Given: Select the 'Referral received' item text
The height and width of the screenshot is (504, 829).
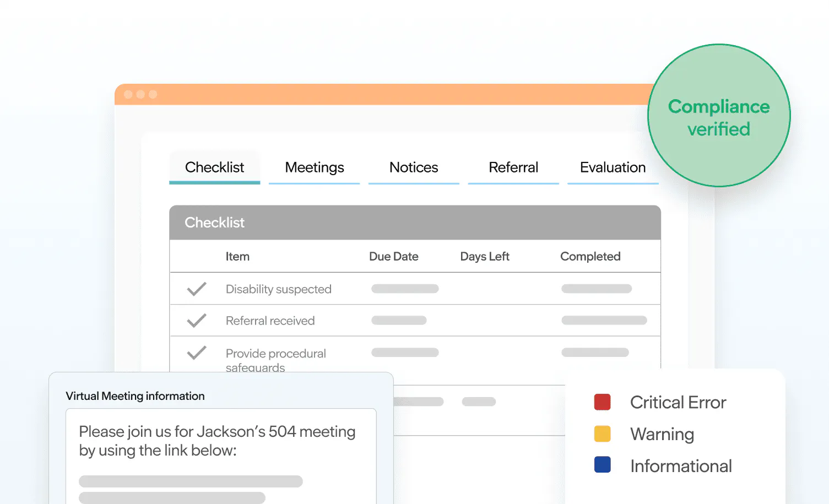Looking at the screenshot, I should coord(270,321).
